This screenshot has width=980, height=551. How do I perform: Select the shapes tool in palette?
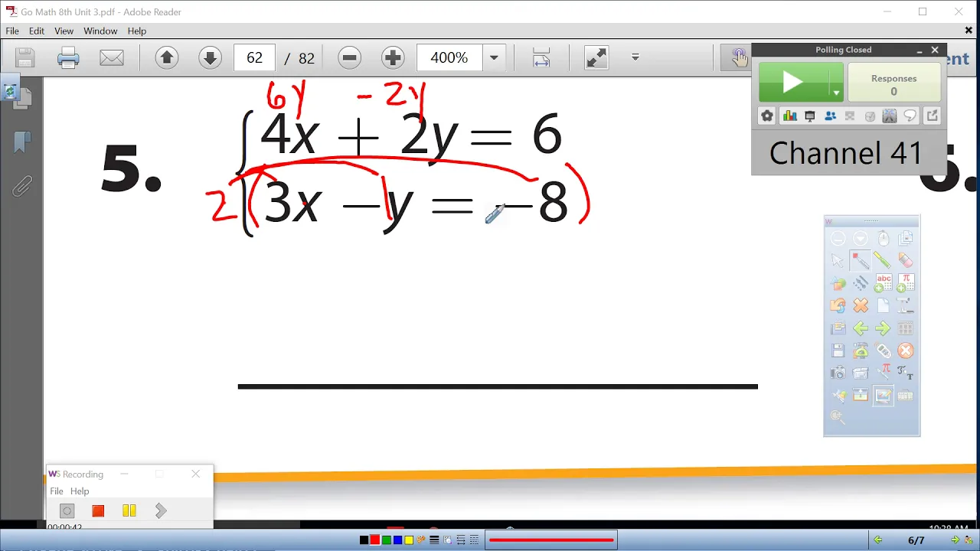pyautogui.click(x=838, y=284)
